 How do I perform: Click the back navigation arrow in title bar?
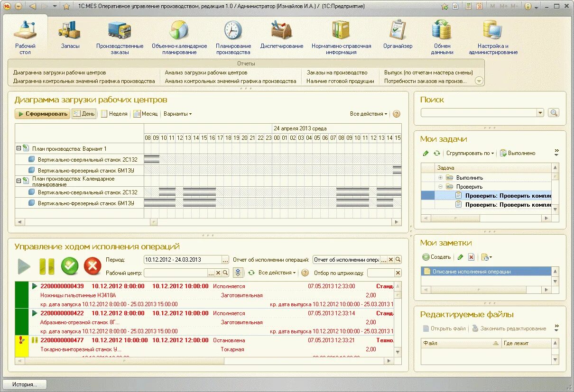[x=32, y=6]
